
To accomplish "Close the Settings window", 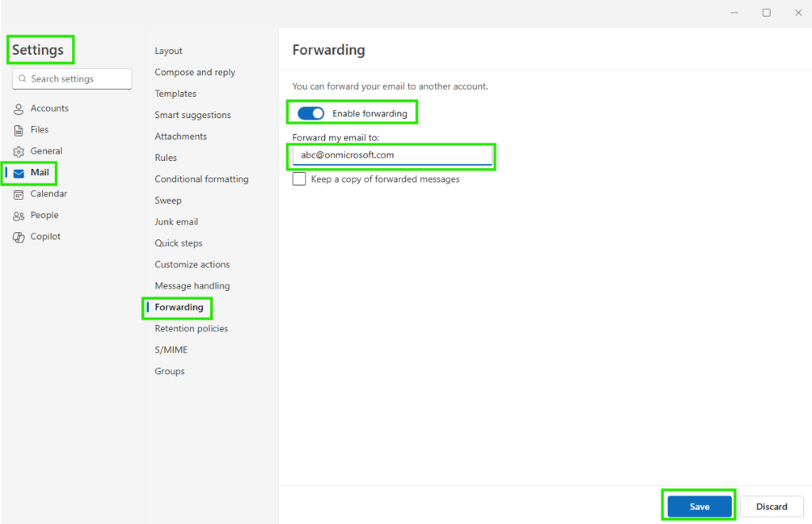I will click(x=798, y=13).
